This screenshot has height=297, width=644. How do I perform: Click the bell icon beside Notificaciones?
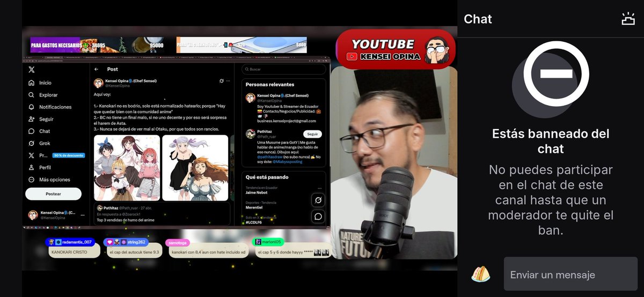pos(32,107)
